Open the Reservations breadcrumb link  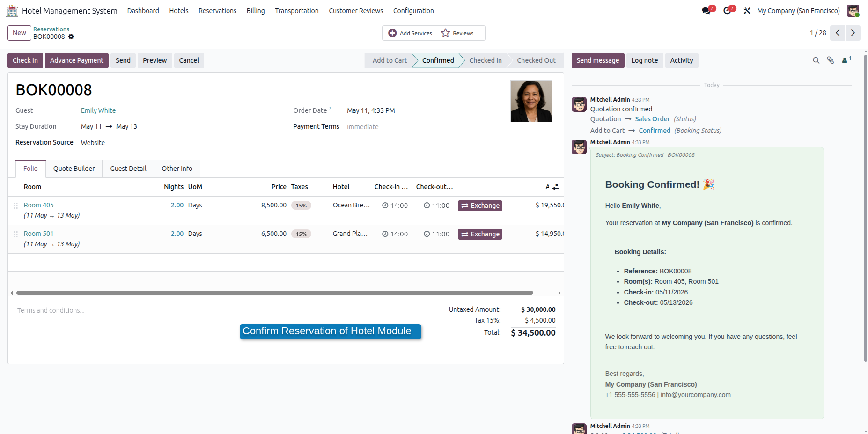[51, 29]
